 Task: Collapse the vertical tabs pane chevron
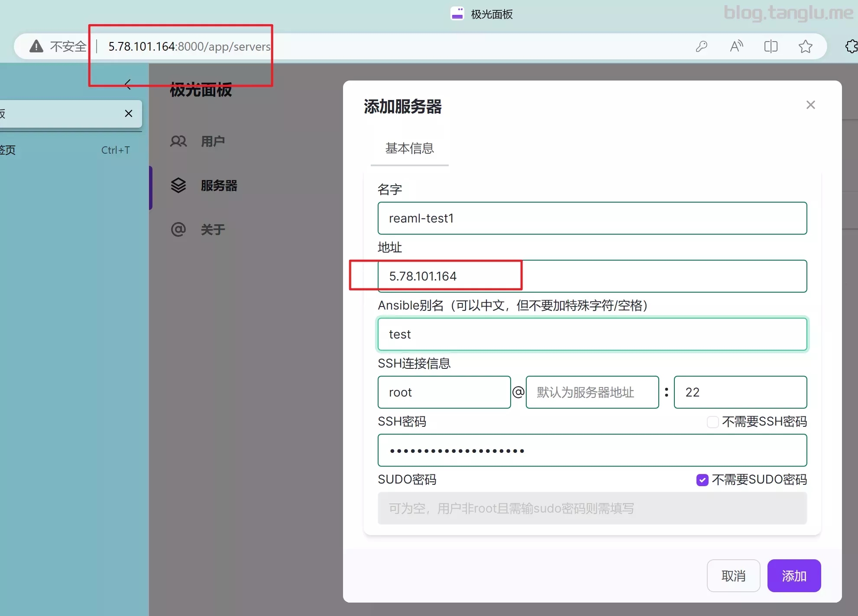point(128,84)
